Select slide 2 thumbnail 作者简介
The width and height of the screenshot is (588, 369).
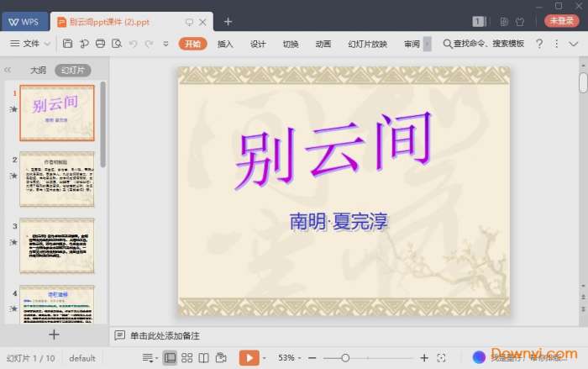(x=57, y=179)
